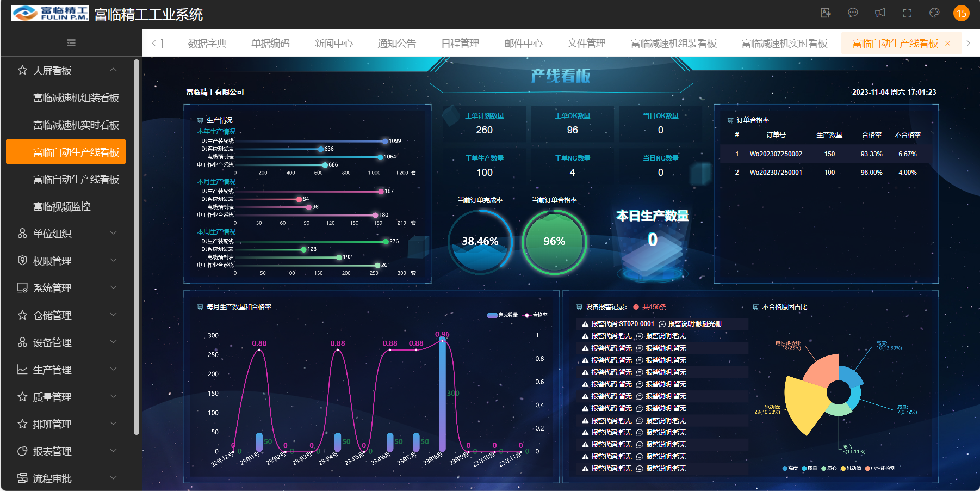Viewport: 980px width, 491px height.
Task: Click the star icon beside 排班管理
Action: (22, 424)
